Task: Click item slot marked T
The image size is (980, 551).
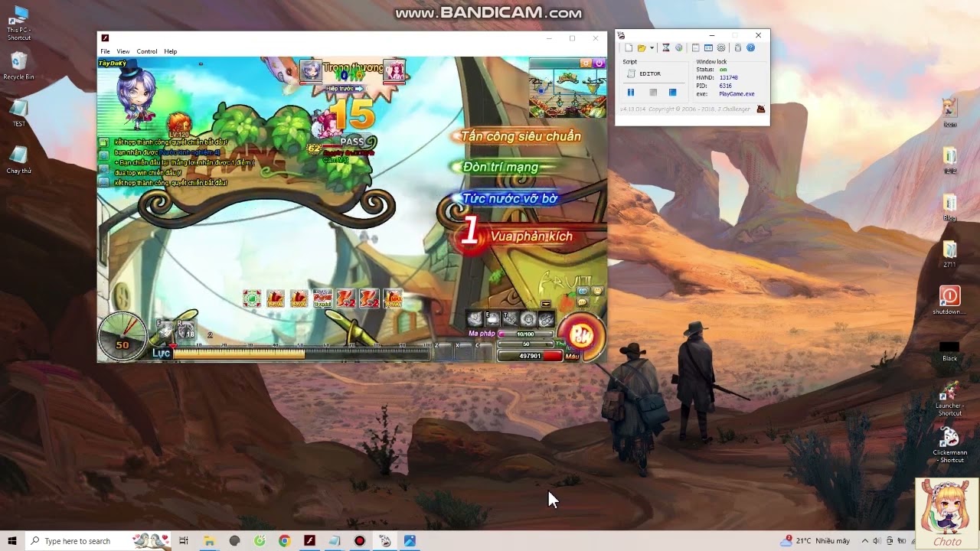Action: pos(511,319)
